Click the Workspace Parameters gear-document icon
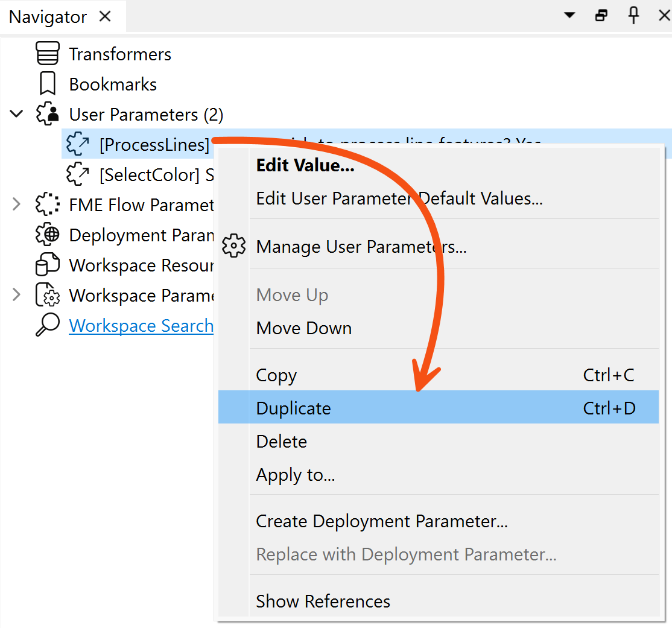 pyautogui.click(x=47, y=295)
